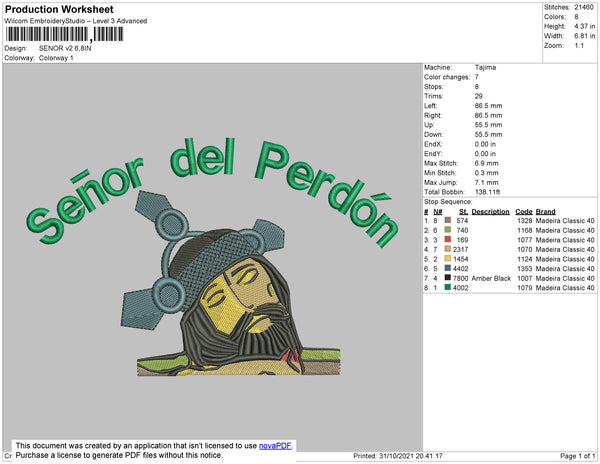
Task: Click the 'Purchase a license' notice line
Action: pyautogui.click(x=119, y=455)
